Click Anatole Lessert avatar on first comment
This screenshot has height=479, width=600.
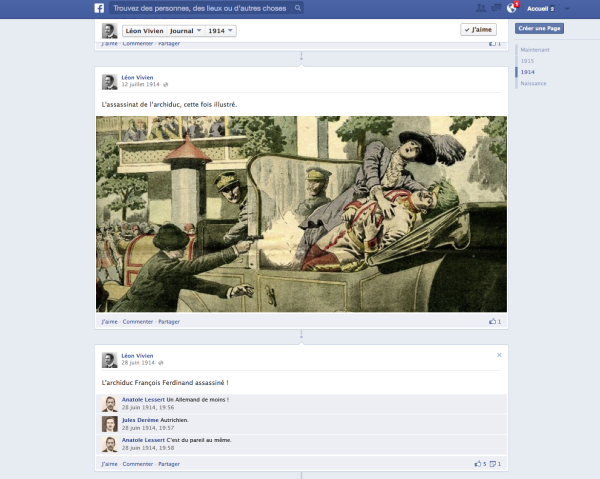pyautogui.click(x=109, y=404)
